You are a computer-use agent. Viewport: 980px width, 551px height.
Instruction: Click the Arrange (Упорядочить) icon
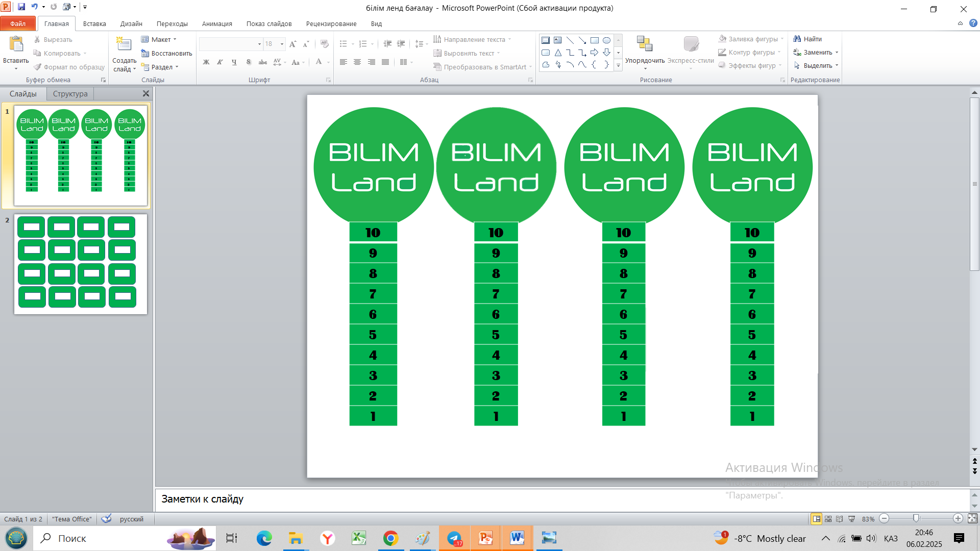645,44
